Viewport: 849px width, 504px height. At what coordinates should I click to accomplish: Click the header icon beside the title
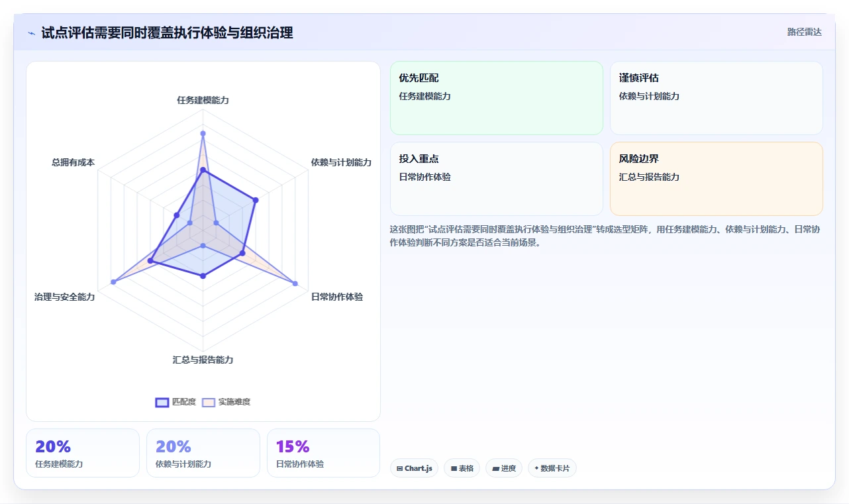click(x=31, y=33)
